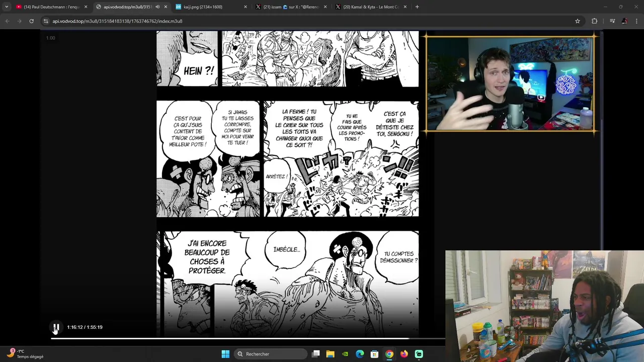
Task: Open Task View from the taskbar
Action: tap(316, 354)
